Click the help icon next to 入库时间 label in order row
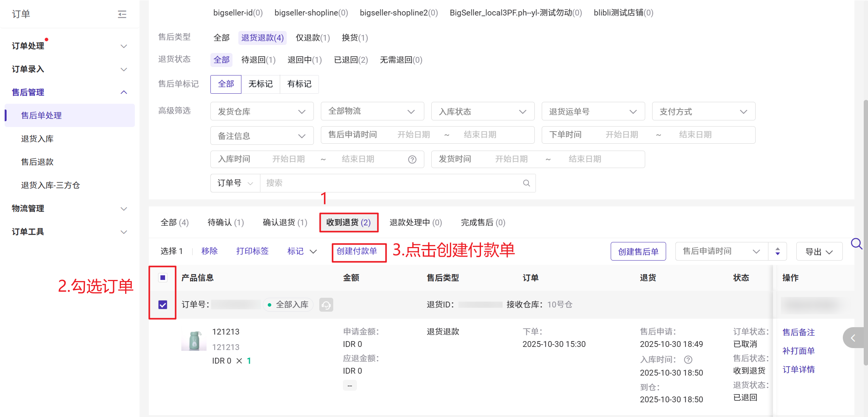The width and height of the screenshot is (868, 417). tap(688, 360)
